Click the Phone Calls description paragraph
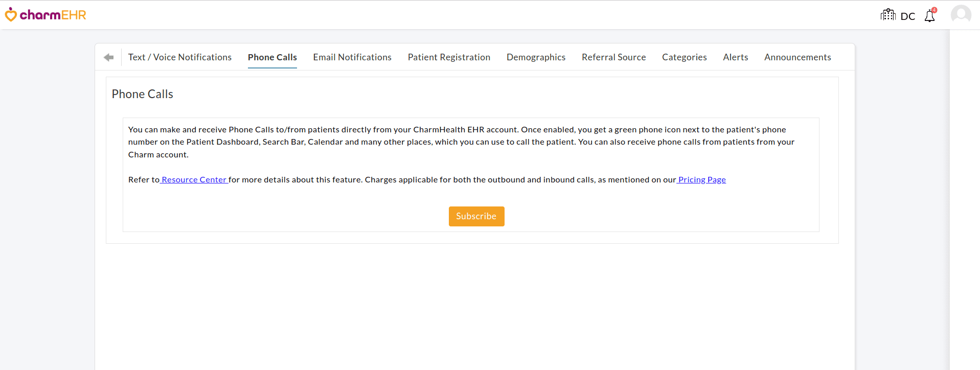 (x=460, y=142)
